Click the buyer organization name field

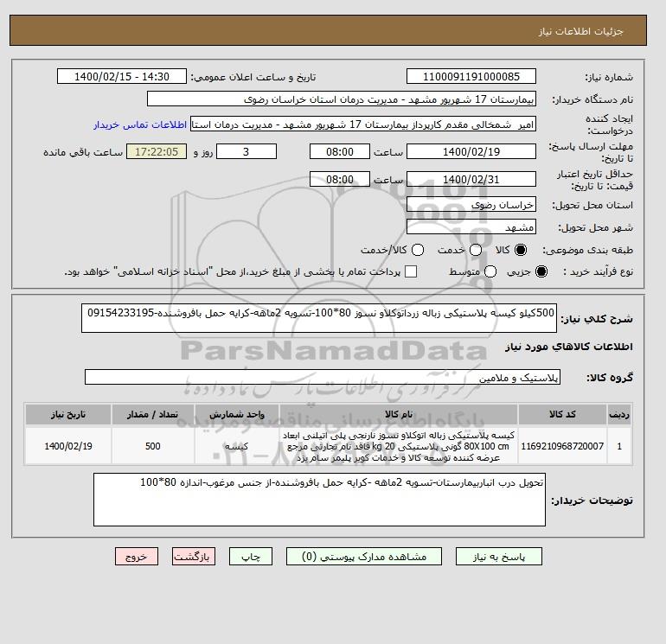(x=342, y=99)
